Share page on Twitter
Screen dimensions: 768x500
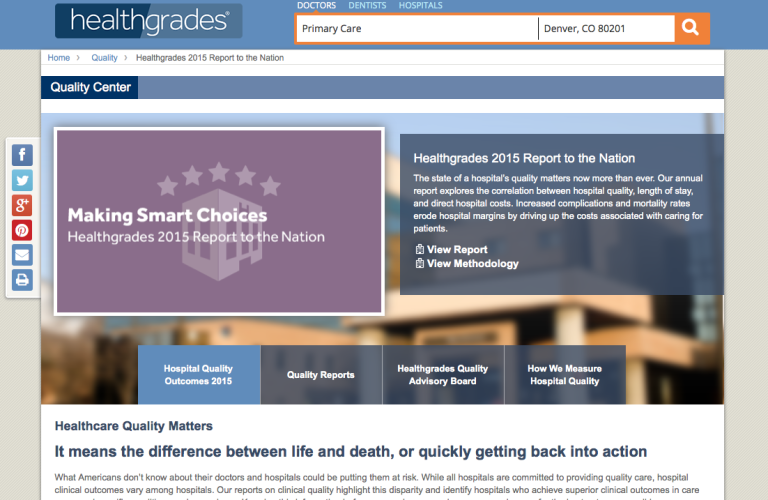pos(22,180)
